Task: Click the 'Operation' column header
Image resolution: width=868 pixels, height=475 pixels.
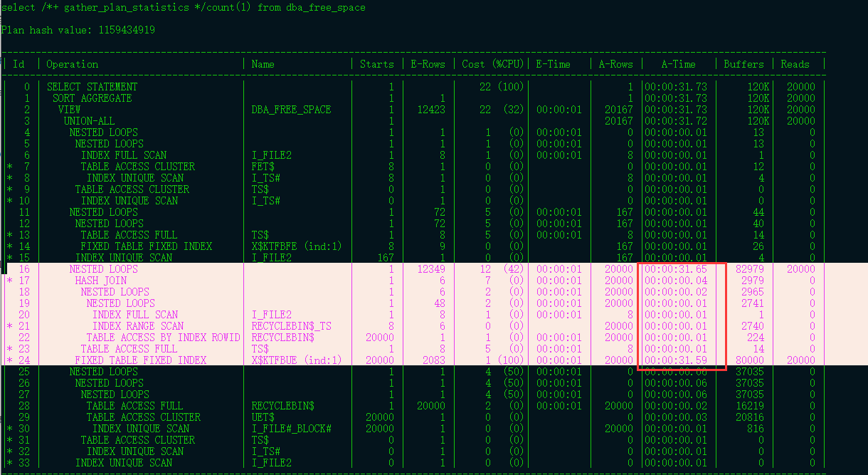Action: click(x=73, y=64)
